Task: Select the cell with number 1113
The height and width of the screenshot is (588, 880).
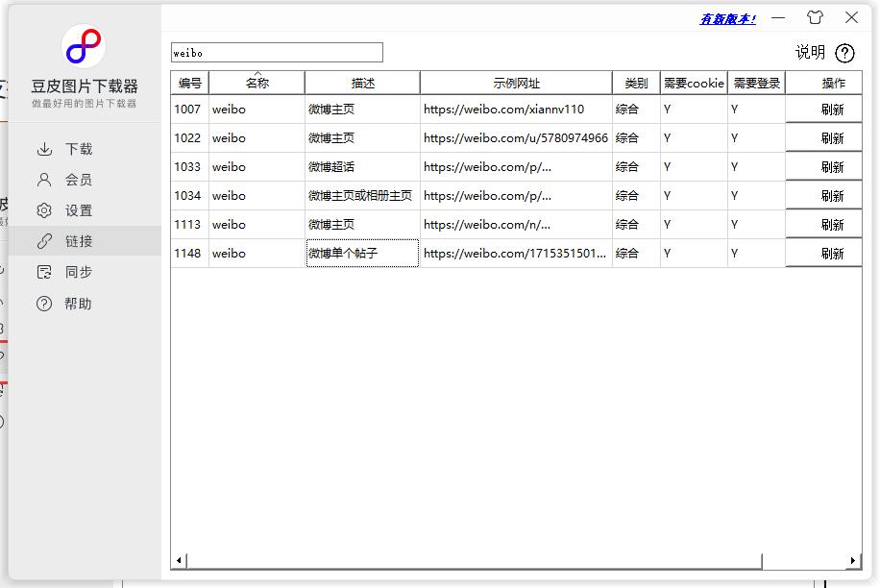Action: 189,225
